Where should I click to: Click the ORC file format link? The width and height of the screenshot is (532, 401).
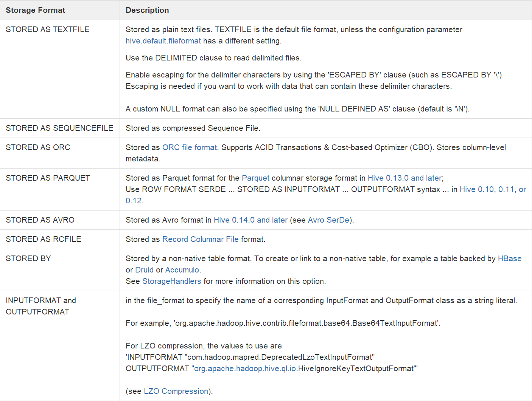point(190,147)
